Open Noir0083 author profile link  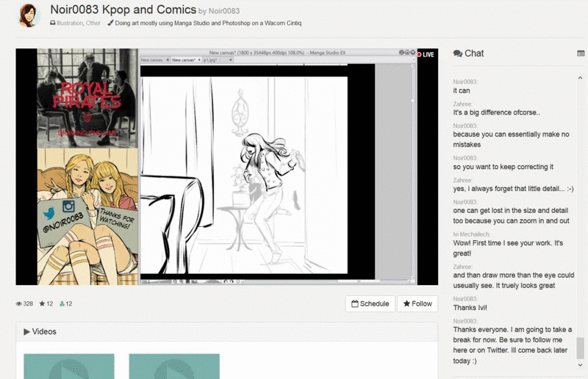point(224,11)
